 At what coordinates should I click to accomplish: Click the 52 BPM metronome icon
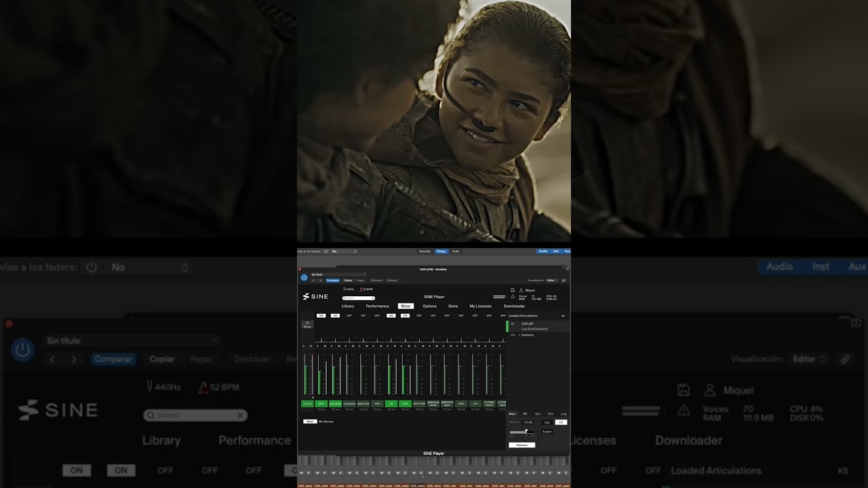coord(361,289)
